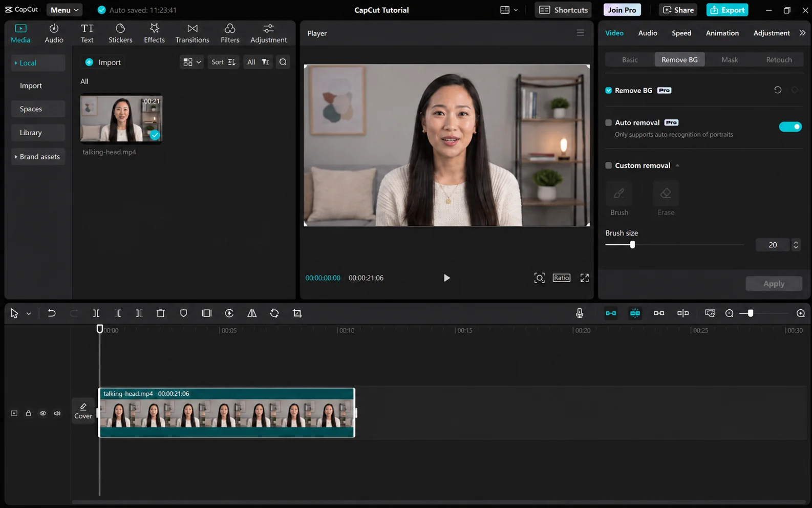
Task: Adjust the Brush size slider handle
Action: click(x=632, y=245)
